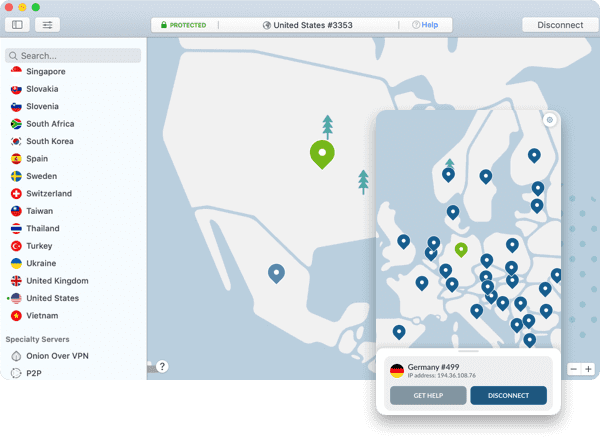The image size is (600, 438).
Task: Click the blue Mexico server pin on the map
Action: (x=276, y=274)
